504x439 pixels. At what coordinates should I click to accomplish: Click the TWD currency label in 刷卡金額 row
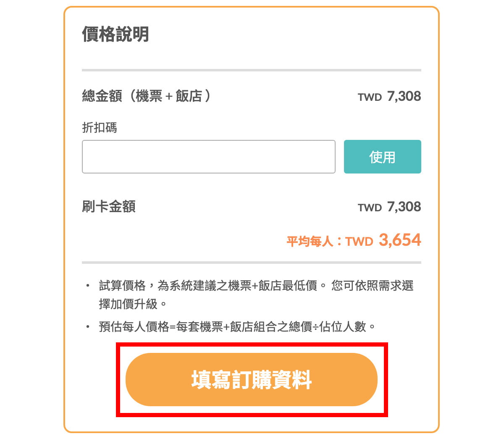pos(370,208)
